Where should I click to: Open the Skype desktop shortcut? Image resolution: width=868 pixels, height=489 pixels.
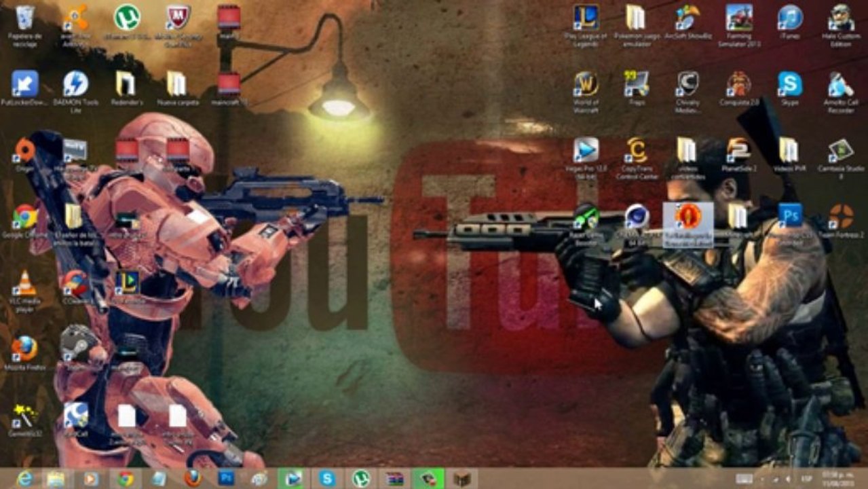tap(789, 88)
